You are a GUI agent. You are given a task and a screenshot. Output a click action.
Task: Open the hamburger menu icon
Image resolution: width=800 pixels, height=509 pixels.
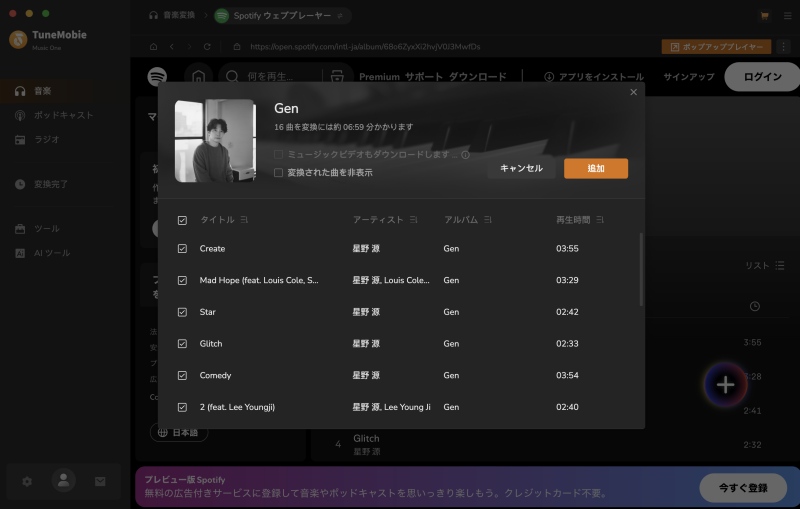(787, 16)
